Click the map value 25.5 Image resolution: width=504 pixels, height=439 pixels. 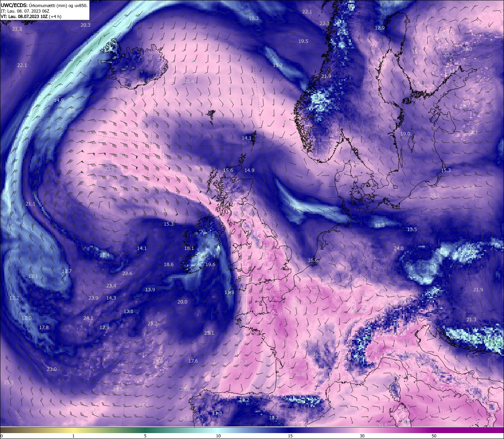9,383
